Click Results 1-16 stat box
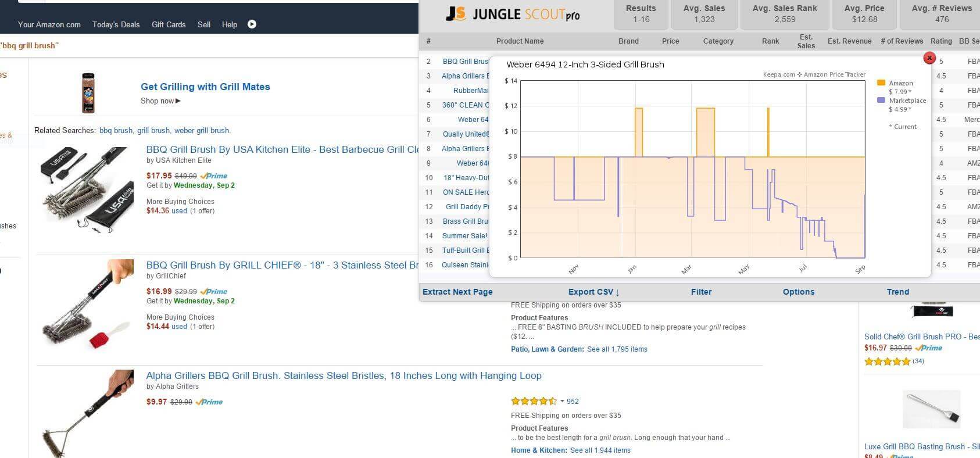 641,14
